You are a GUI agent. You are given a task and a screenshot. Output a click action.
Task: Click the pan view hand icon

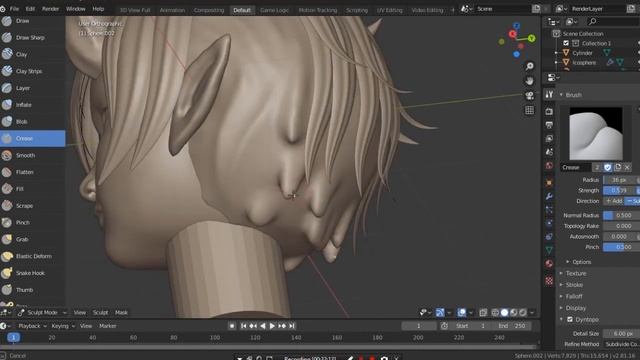[x=529, y=81]
